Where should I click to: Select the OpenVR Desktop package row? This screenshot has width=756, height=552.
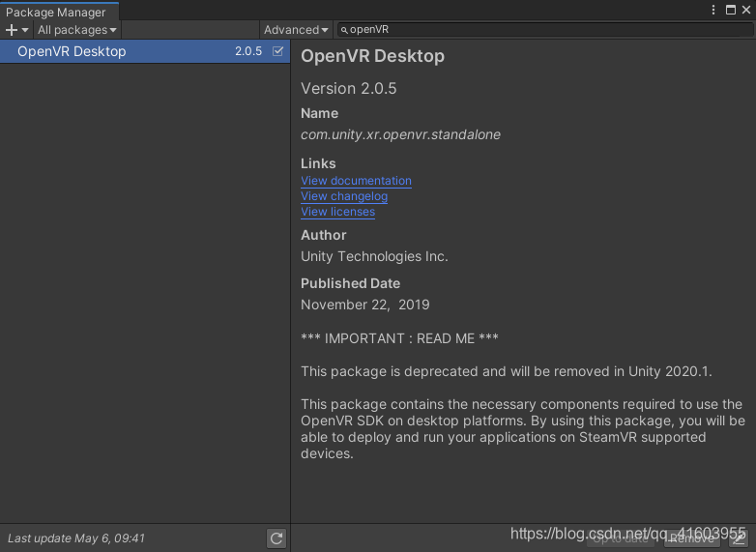pos(145,51)
